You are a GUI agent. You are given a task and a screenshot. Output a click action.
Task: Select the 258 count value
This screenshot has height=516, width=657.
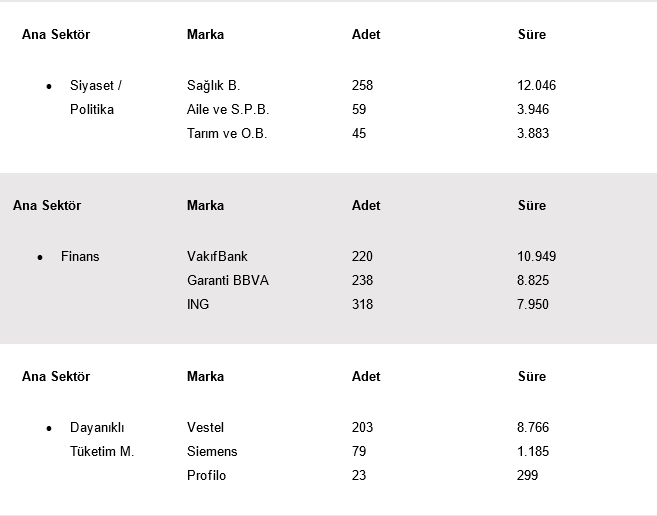362,86
